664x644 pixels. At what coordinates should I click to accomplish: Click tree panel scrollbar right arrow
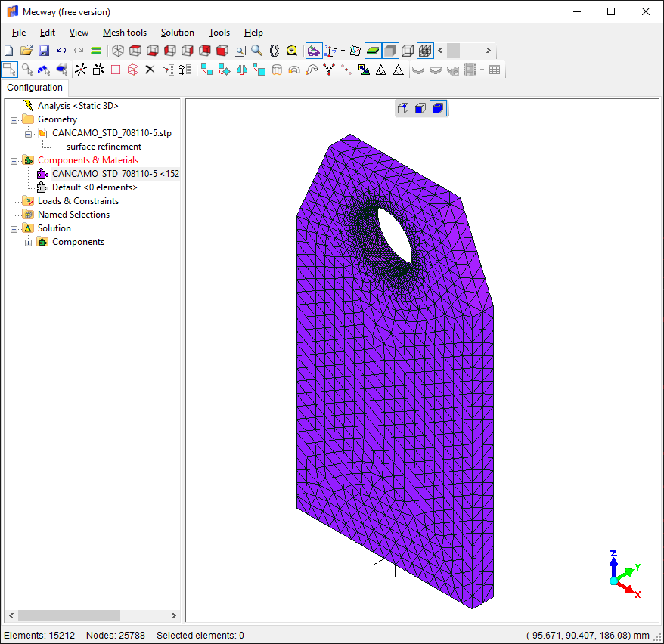(x=174, y=615)
